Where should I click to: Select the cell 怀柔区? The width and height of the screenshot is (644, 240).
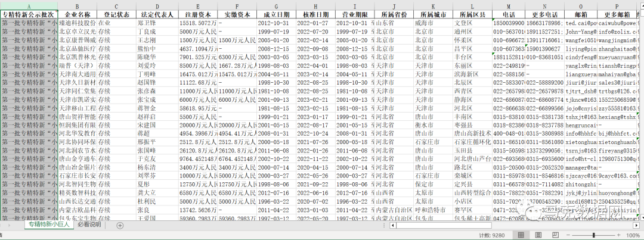[472, 40]
